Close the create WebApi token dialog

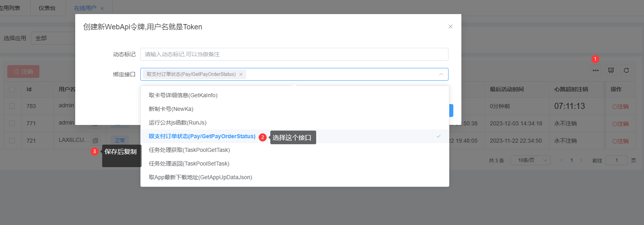[x=450, y=27]
